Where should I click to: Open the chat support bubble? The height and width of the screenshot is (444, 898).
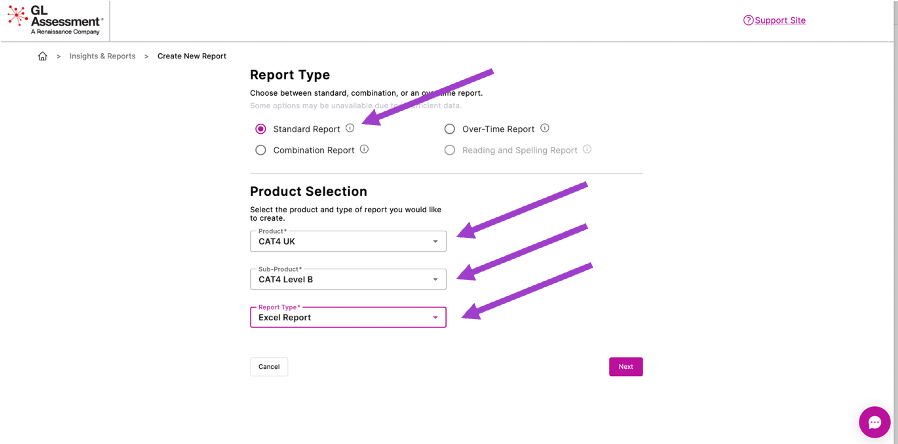coord(874,422)
